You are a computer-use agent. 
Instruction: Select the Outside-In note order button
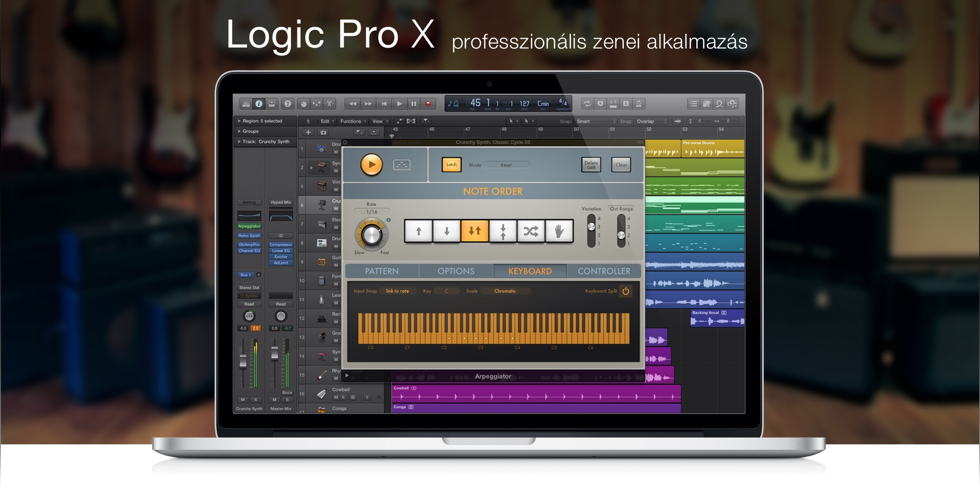pos(503,231)
